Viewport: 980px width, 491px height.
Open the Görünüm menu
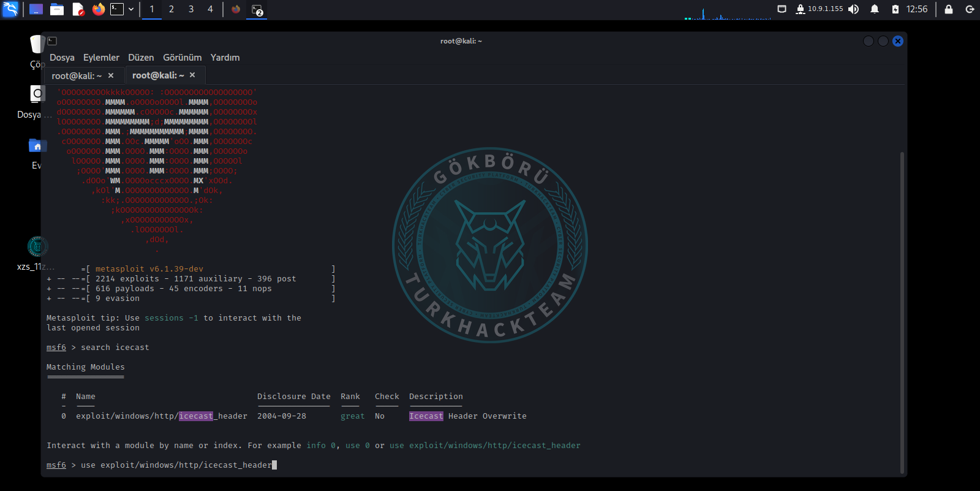(x=182, y=58)
